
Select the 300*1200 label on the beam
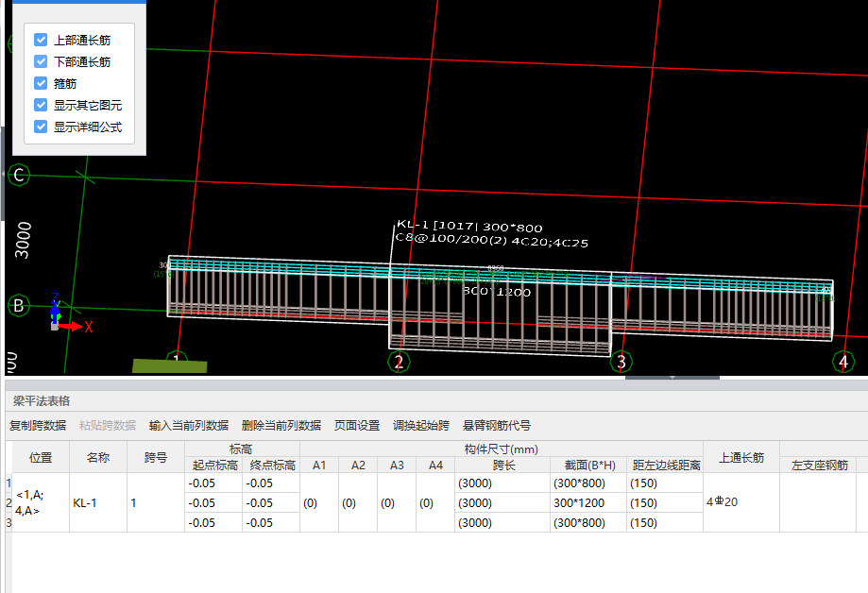point(497,291)
